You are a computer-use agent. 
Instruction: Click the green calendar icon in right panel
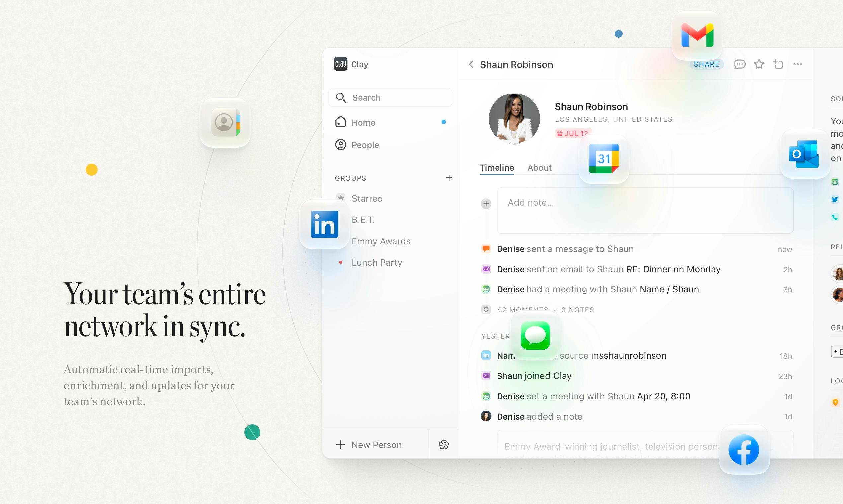835,182
